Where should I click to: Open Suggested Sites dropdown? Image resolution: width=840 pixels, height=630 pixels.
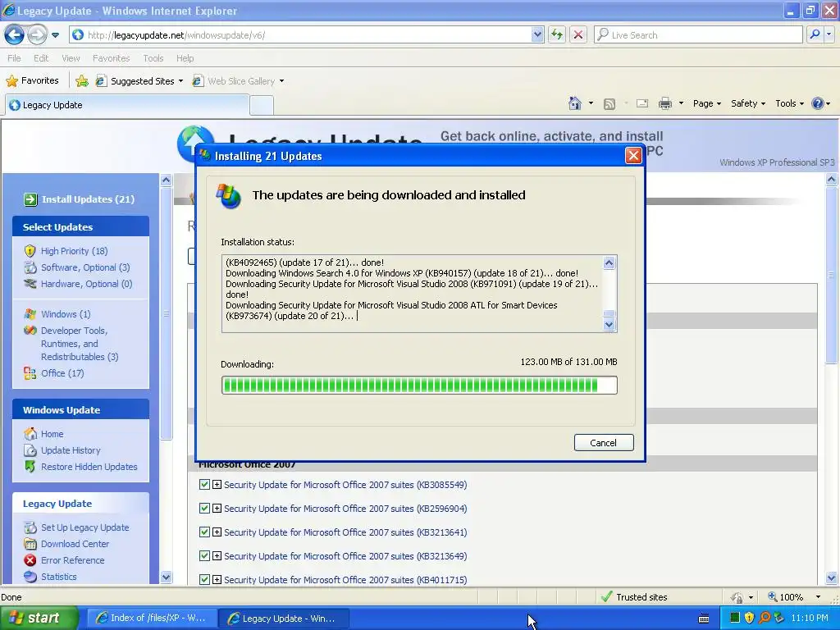(139, 81)
